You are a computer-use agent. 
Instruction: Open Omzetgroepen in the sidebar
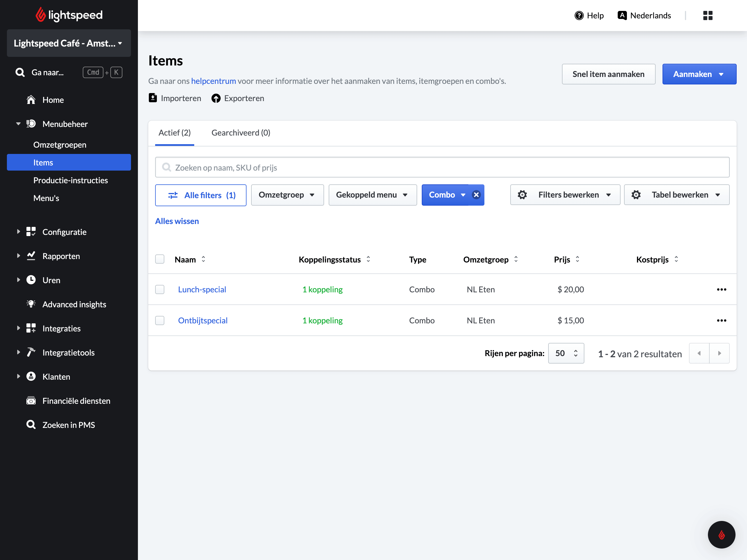pyautogui.click(x=60, y=145)
